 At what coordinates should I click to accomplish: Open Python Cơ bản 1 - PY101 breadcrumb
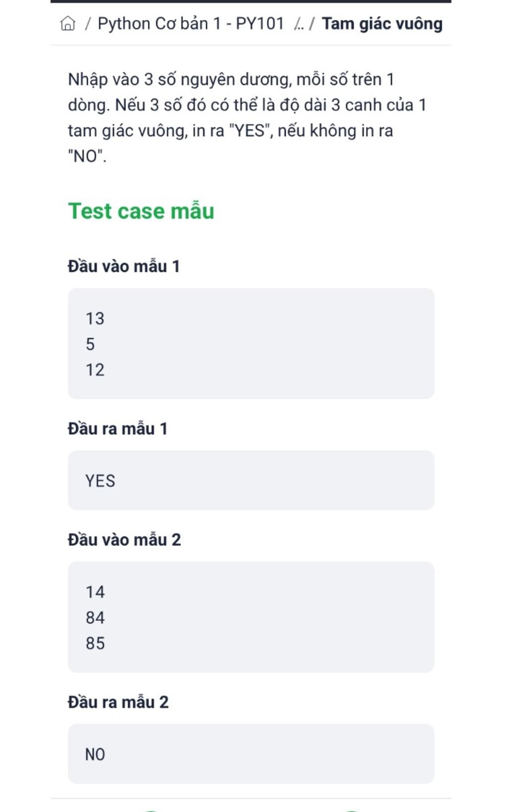click(x=191, y=23)
